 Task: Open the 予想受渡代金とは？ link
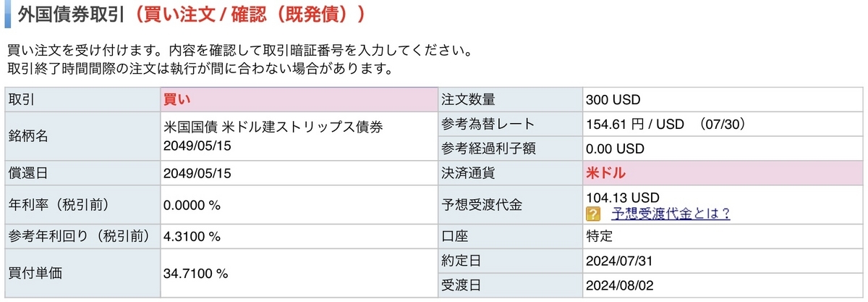(x=671, y=214)
